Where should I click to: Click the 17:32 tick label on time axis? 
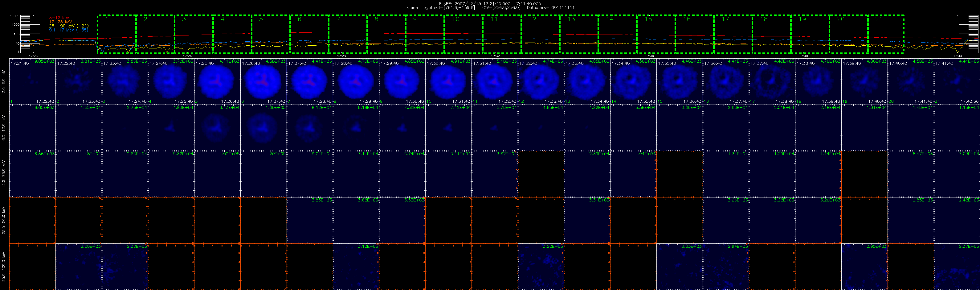point(495,56)
